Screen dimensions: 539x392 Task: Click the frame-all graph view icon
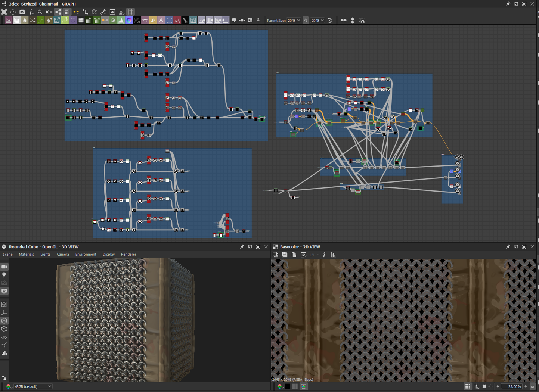(4, 12)
